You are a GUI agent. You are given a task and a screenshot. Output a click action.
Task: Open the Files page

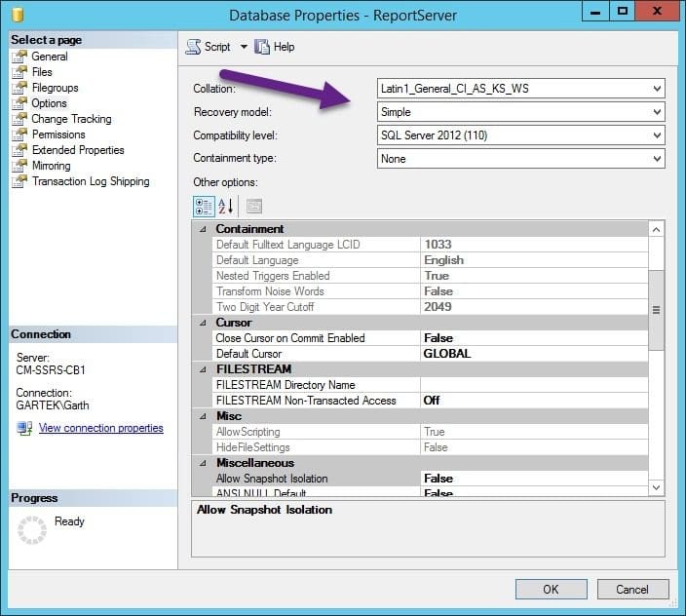click(42, 72)
